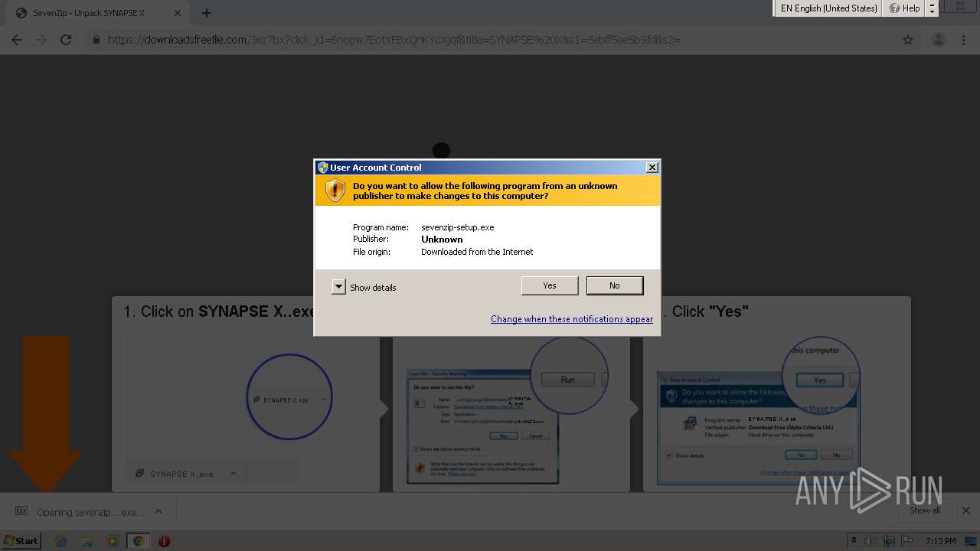This screenshot has height=551, width=980.
Task: Click Show all downloads
Action: click(x=925, y=510)
